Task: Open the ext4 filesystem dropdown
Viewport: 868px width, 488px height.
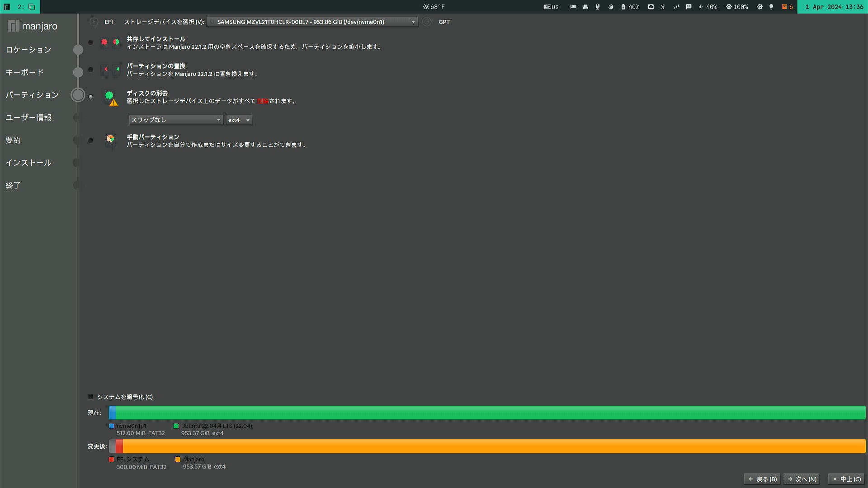Action: pos(239,120)
